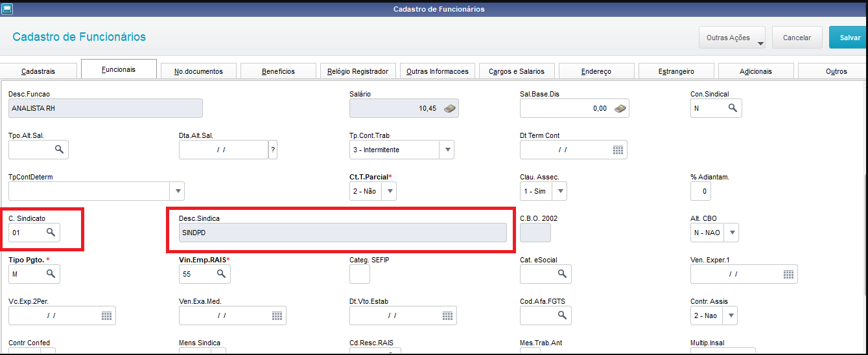The height and width of the screenshot is (355, 868).
Task: Expand the Clau. Assec. dropdown
Action: (x=559, y=191)
